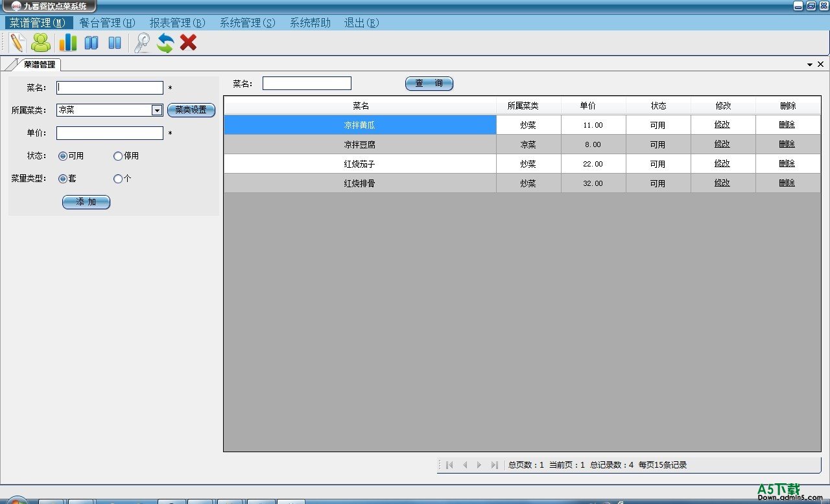
Task: Select the 停用 status radio button
Action: point(118,156)
